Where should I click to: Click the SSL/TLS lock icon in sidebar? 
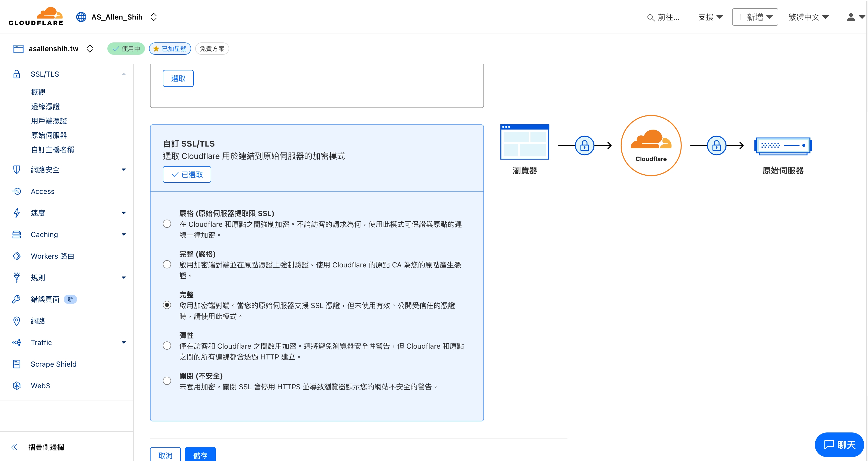[x=16, y=74]
